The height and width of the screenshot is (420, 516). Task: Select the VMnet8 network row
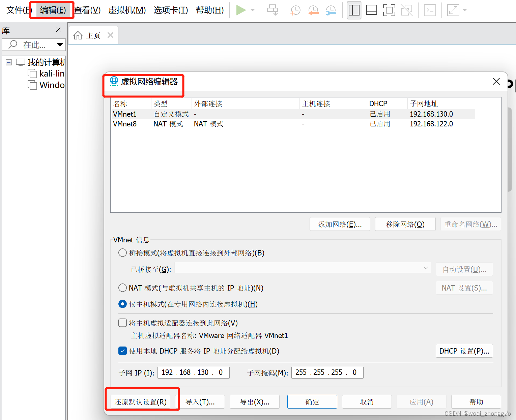tap(293, 124)
